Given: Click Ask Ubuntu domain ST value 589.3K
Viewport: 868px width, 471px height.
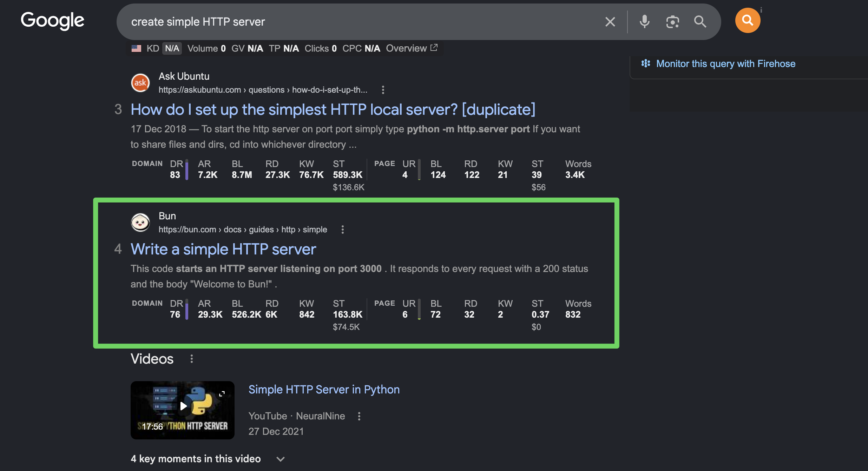Looking at the screenshot, I should 348,175.
